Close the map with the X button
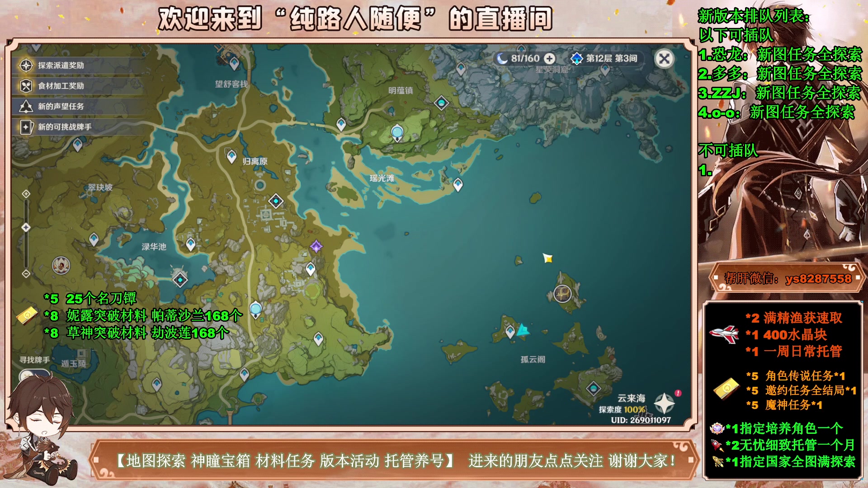Screen dimensions: 868x488 [x=664, y=59]
